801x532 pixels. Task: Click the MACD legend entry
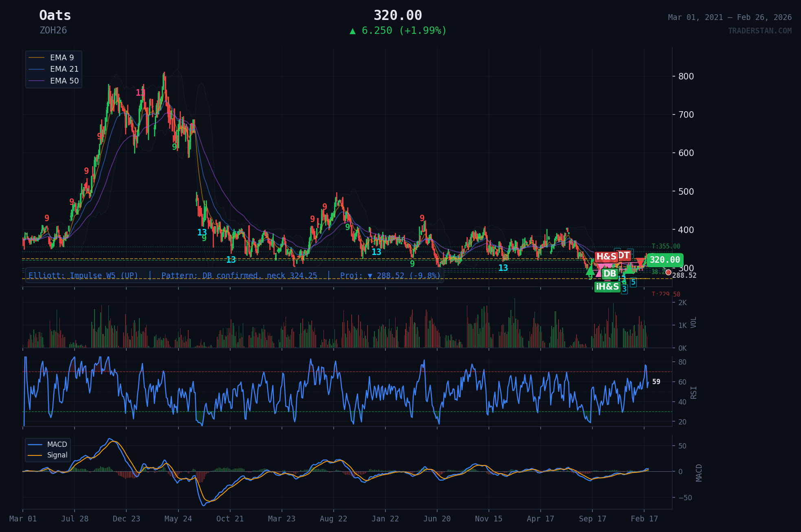(57, 444)
